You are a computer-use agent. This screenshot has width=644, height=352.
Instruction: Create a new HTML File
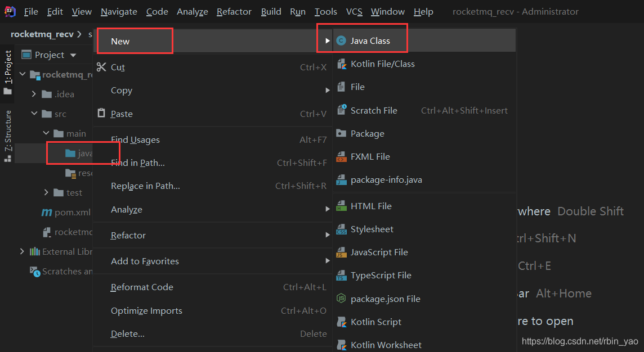[372, 206]
